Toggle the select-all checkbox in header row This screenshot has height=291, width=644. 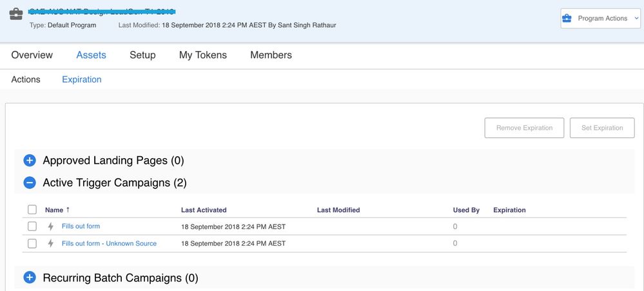(32, 210)
